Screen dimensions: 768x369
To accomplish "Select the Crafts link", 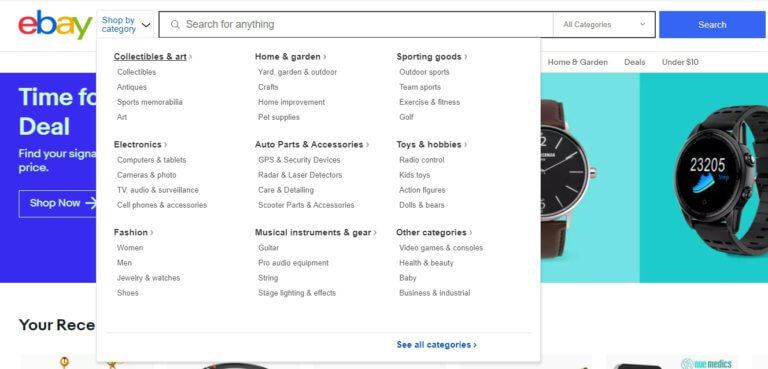I will tap(268, 87).
